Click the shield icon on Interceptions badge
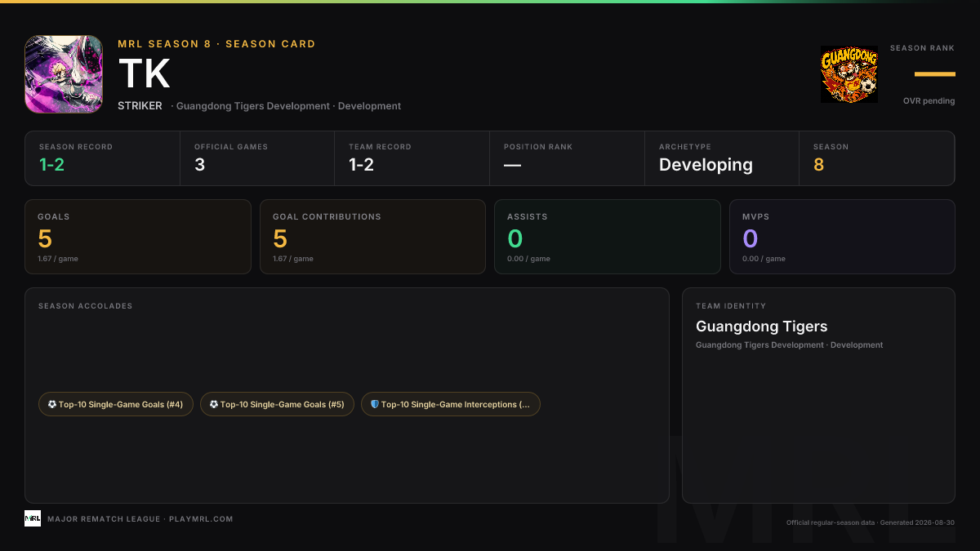980x551 pixels. pyautogui.click(x=375, y=404)
